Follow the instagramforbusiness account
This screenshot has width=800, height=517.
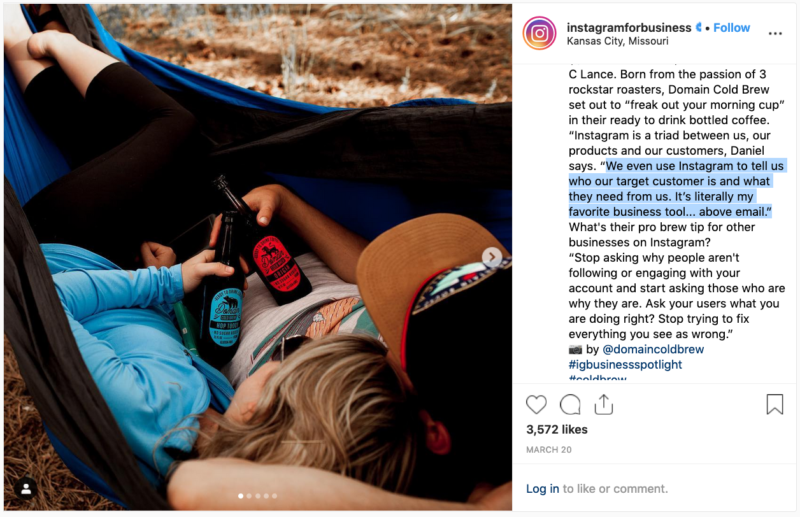pos(732,28)
